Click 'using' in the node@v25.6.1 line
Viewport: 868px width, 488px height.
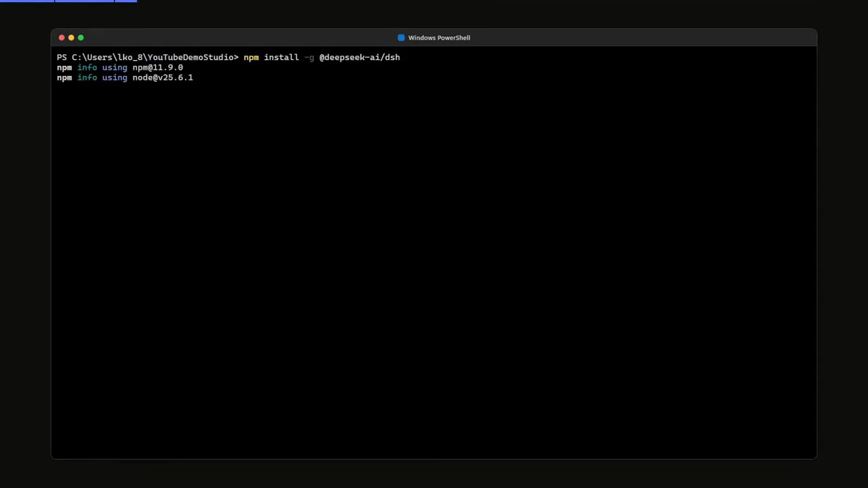click(x=114, y=78)
